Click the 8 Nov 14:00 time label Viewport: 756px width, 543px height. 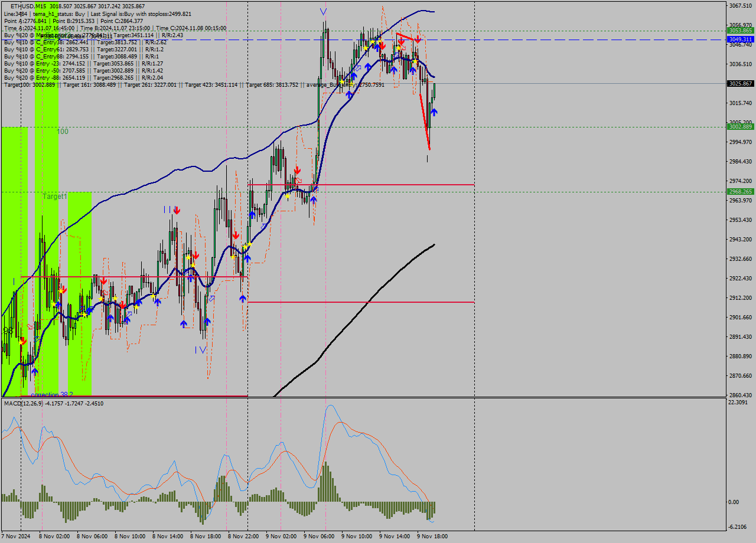coord(167,537)
